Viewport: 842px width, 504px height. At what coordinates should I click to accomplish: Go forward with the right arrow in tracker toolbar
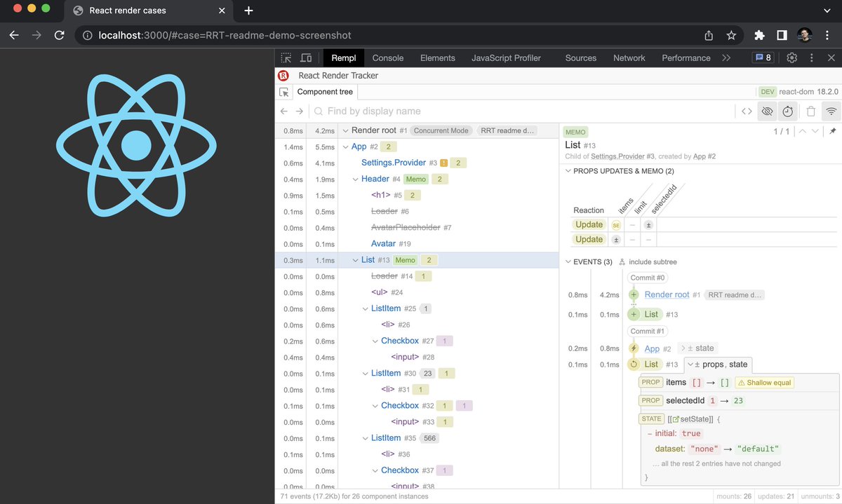click(300, 111)
